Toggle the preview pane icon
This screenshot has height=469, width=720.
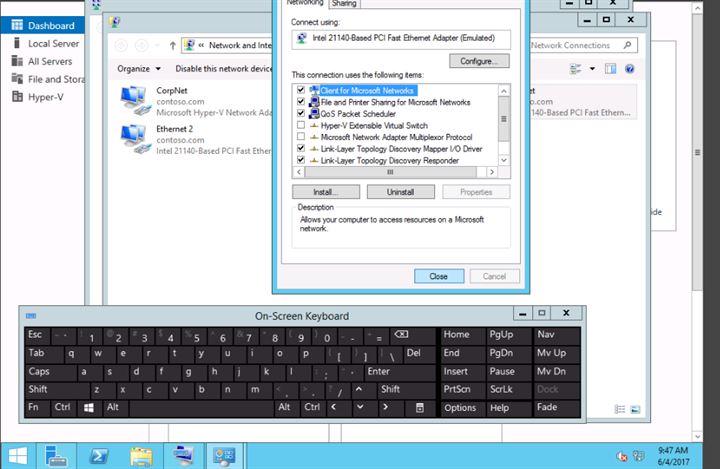click(x=610, y=69)
